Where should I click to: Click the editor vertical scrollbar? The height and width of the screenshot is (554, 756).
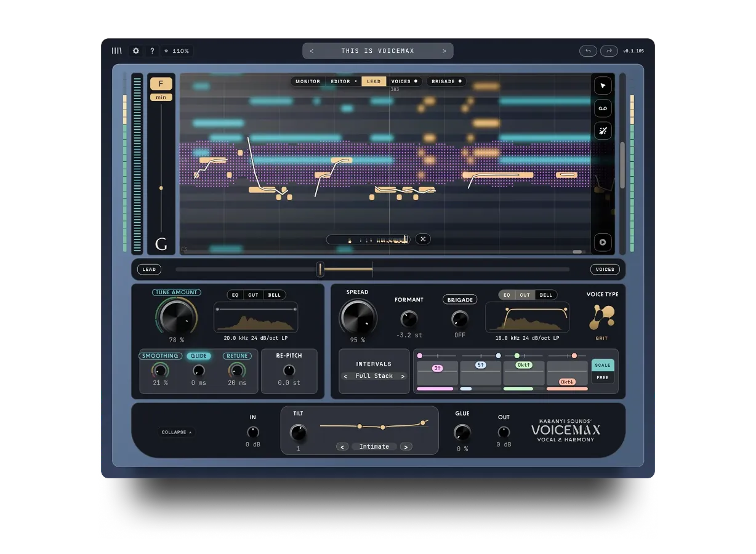(622, 165)
